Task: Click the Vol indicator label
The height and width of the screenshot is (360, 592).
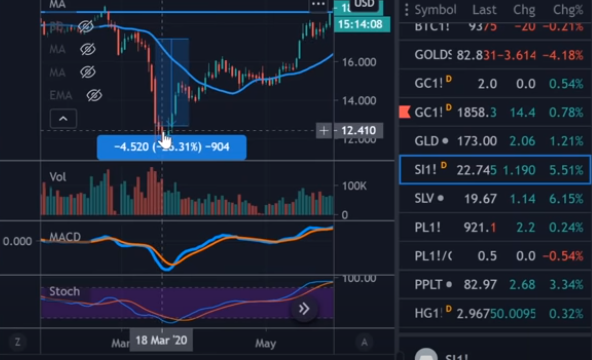Action: coord(58,177)
